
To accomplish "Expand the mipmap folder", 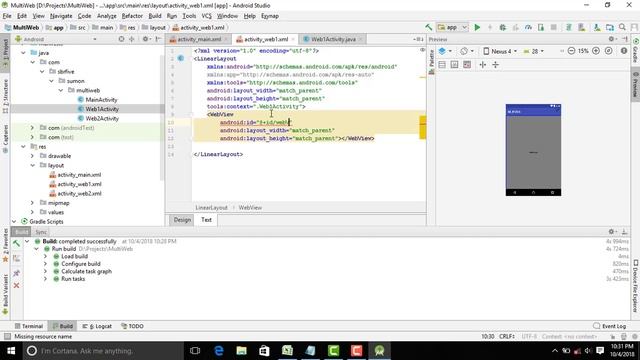I will tap(32, 203).
